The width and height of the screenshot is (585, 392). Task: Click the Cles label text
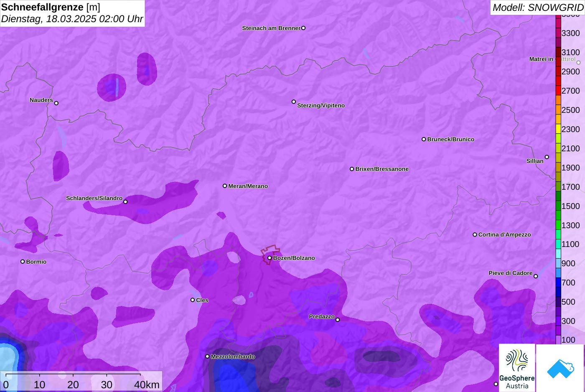202,300
